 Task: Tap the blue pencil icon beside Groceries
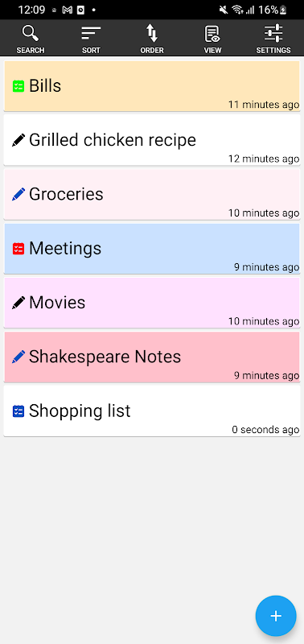[x=18, y=194]
